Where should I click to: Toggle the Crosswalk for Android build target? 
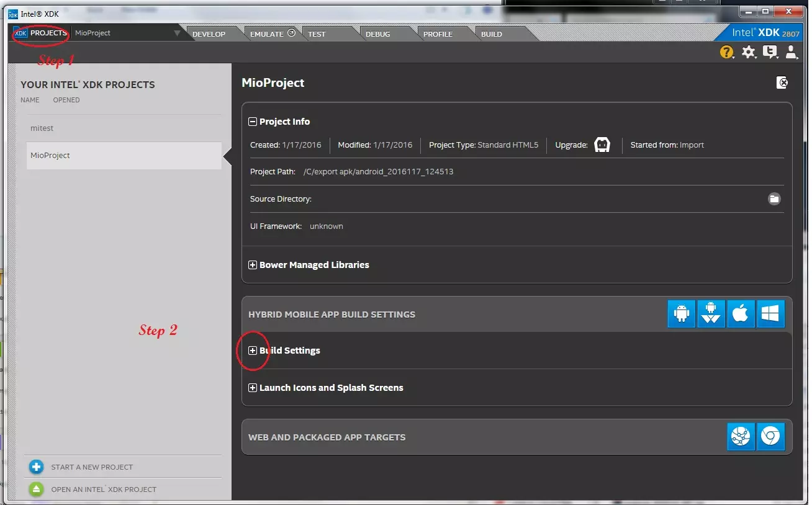[711, 314]
